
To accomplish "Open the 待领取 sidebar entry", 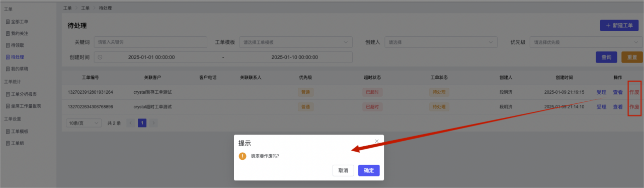I will pyautogui.click(x=17, y=45).
